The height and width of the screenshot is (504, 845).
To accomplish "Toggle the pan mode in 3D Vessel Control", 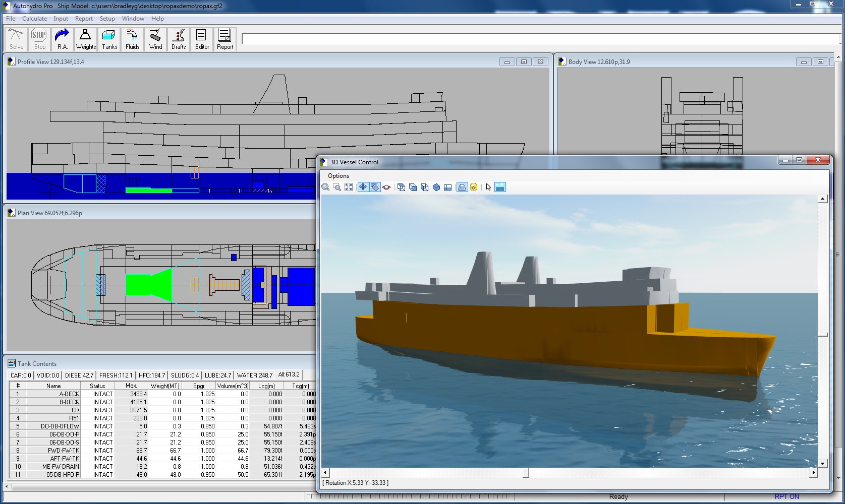I will [363, 187].
